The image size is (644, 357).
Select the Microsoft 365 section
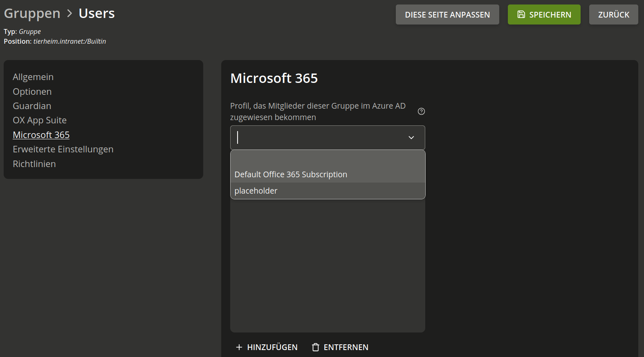(41, 135)
